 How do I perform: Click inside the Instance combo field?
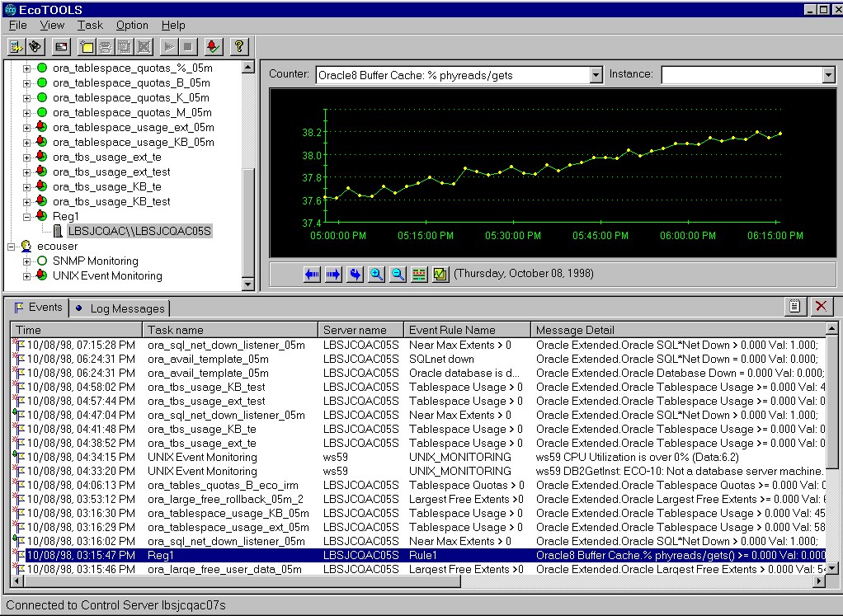pos(742,75)
